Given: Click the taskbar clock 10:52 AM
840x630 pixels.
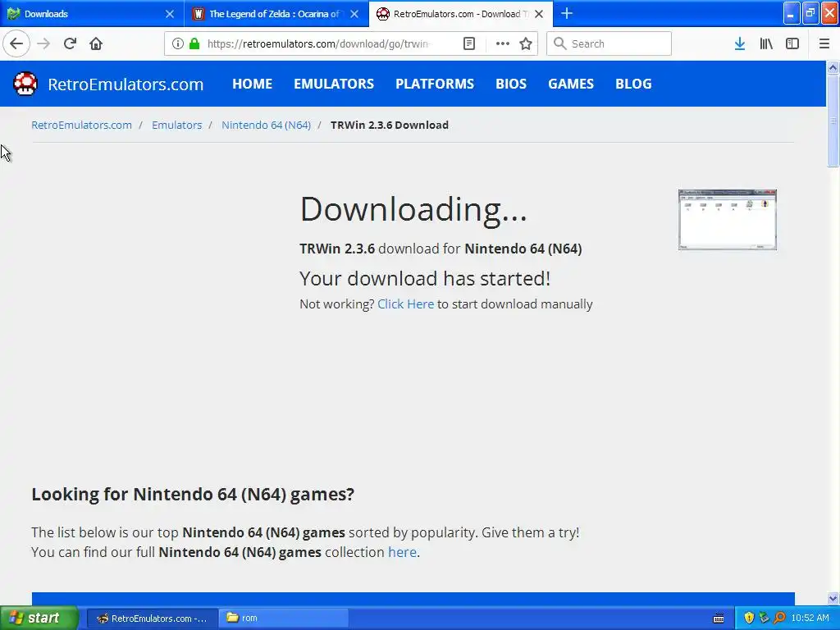Looking at the screenshot, I should (810, 619).
